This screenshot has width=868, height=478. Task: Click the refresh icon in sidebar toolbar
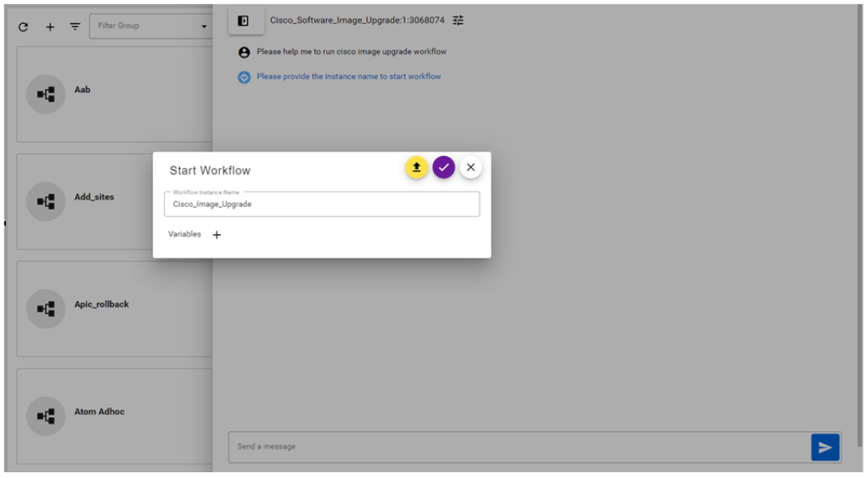(23, 27)
